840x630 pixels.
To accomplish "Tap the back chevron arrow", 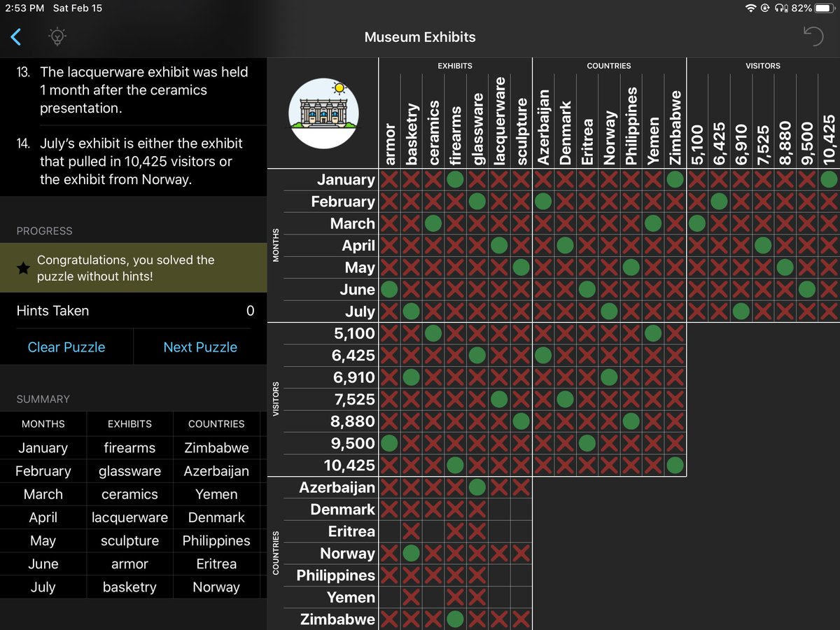I will 15,37.
